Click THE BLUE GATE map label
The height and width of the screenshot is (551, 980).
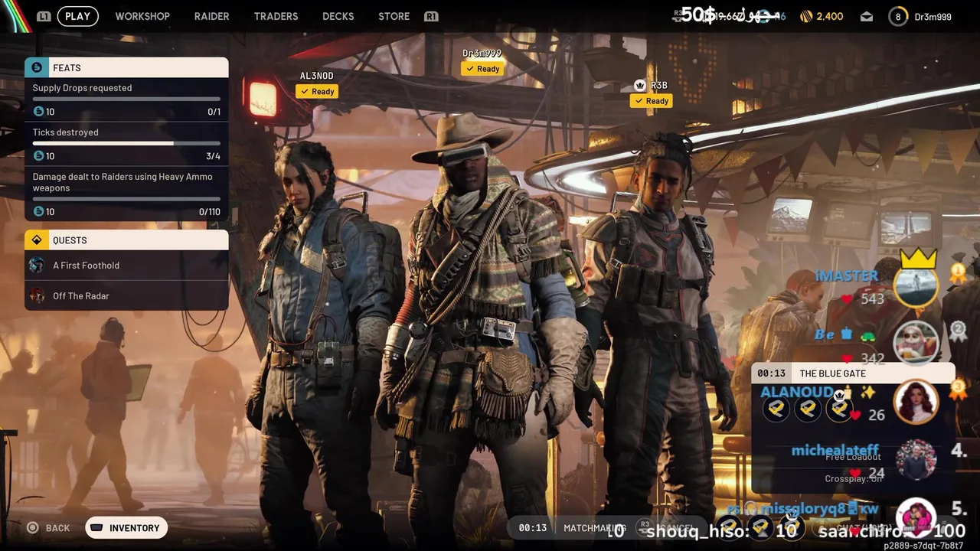point(833,373)
